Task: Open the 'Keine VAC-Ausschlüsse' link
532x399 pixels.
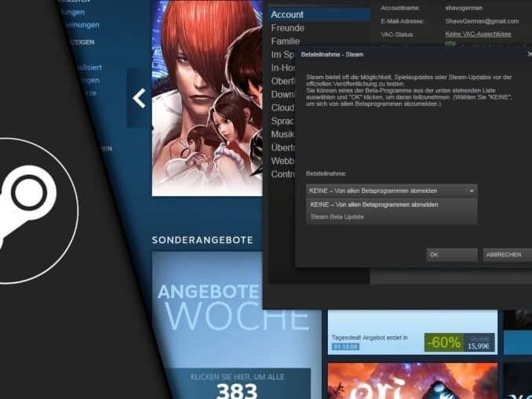Action: click(478, 34)
